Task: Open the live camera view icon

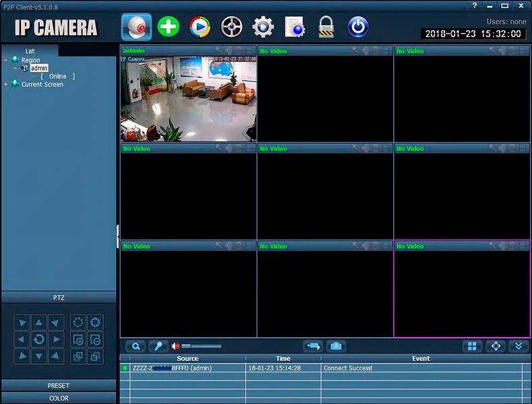Action: [x=137, y=27]
